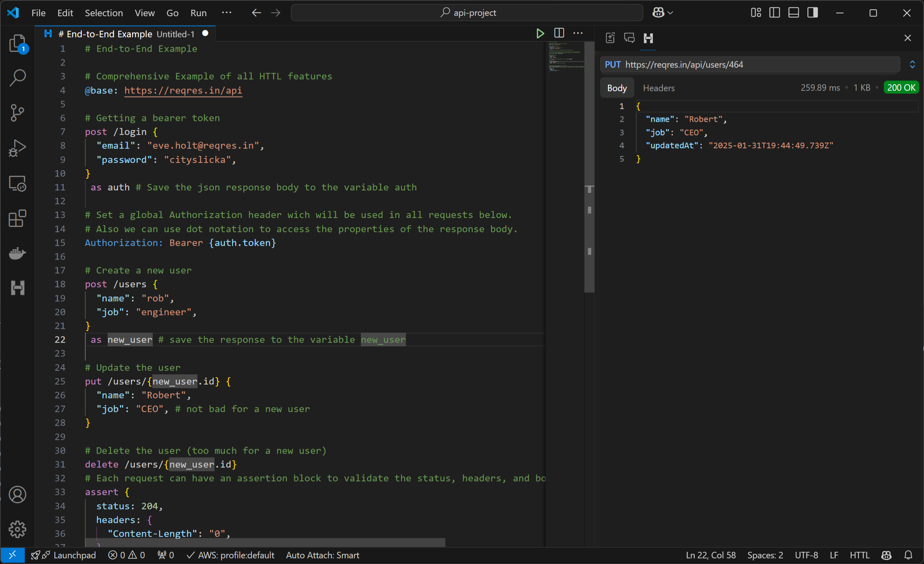Change file encoding UTF-8

click(806, 555)
